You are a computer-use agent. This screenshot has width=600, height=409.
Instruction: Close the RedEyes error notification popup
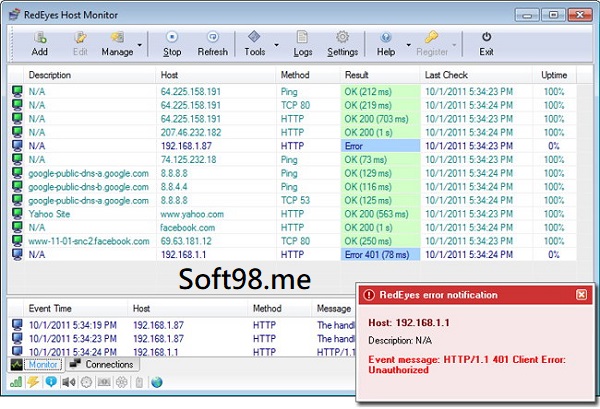[581, 295]
